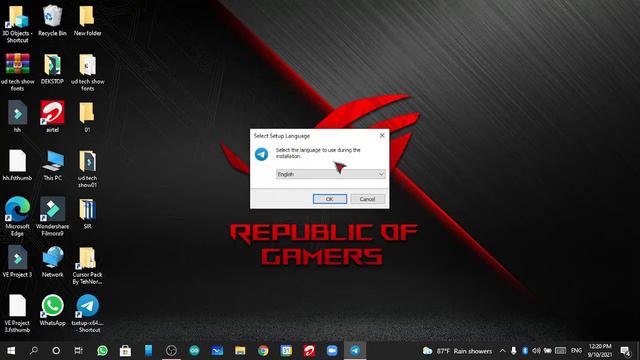Open WhatsApp from the taskbar
This screenshot has height=360, width=640.
(102, 351)
